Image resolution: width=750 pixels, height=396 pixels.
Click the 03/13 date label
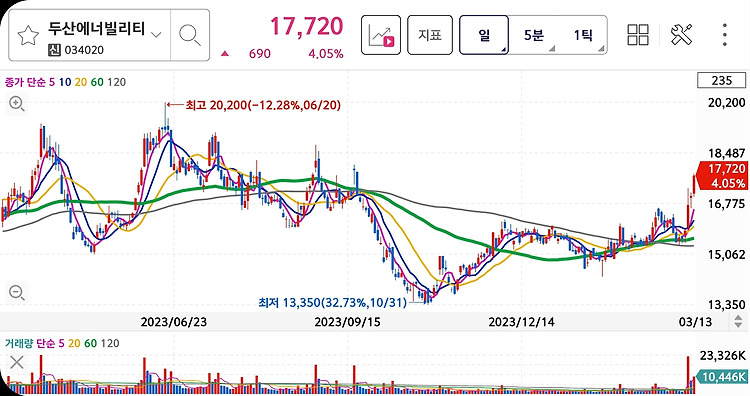pyautogui.click(x=695, y=322)
